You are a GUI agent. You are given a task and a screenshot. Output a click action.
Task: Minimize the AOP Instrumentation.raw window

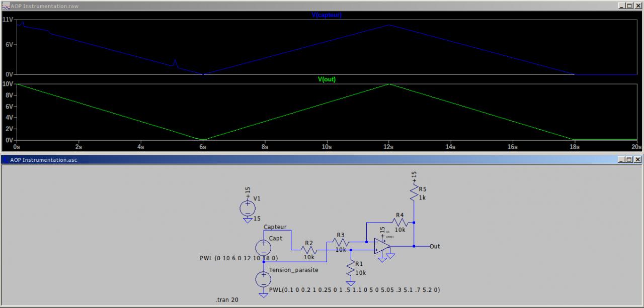623,6
